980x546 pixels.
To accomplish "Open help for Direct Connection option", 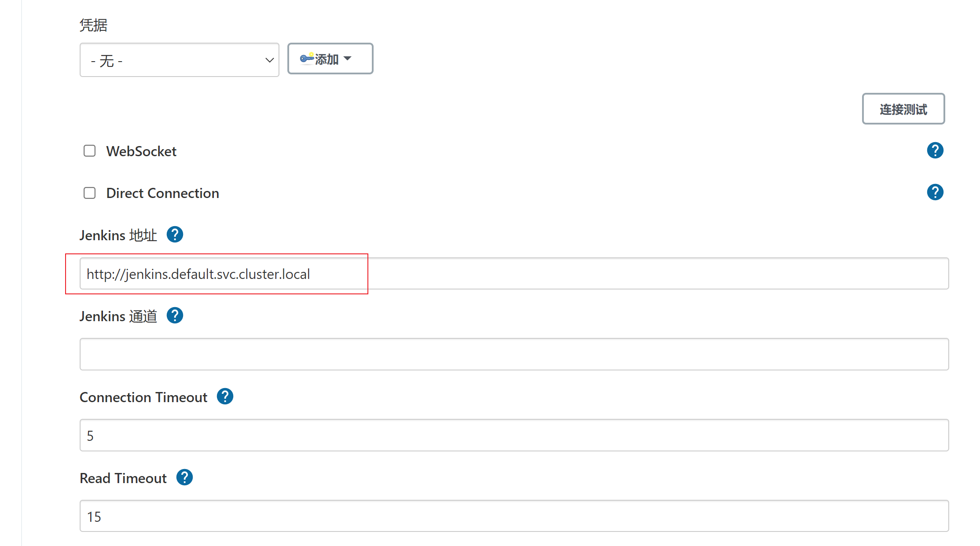I will pos(935,192).
